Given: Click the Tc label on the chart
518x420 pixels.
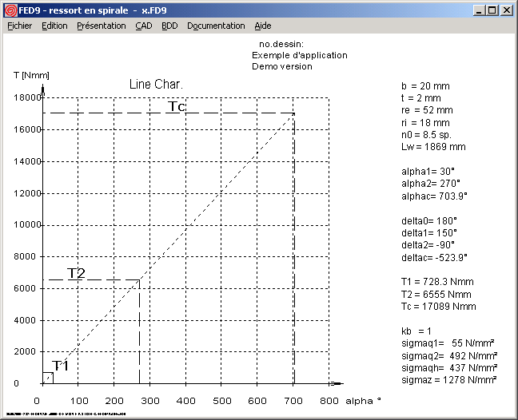Looking at the screenshot, I should click(x=177, y=106).
